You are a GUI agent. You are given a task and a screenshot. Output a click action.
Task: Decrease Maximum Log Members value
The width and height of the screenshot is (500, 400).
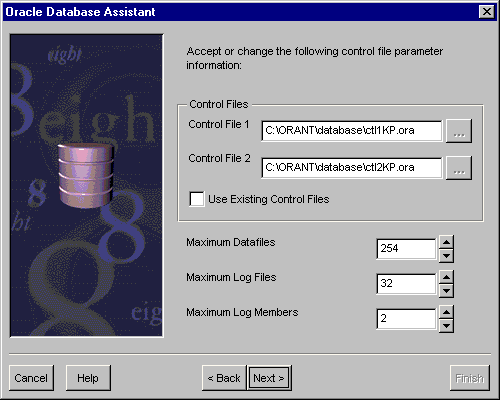[x=446, y=326]
